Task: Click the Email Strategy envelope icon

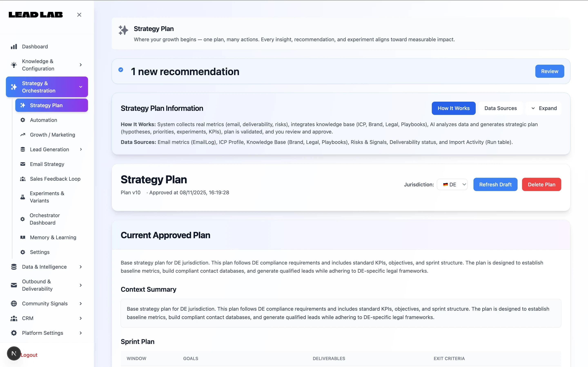Action: pyautogui.click(x=23, y=164)
